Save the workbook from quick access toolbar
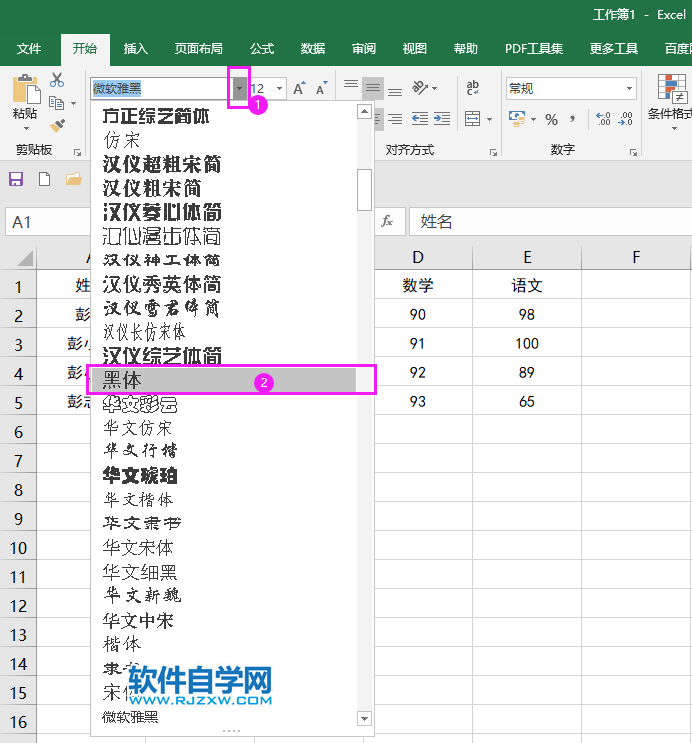 click(x=16, y=179)
